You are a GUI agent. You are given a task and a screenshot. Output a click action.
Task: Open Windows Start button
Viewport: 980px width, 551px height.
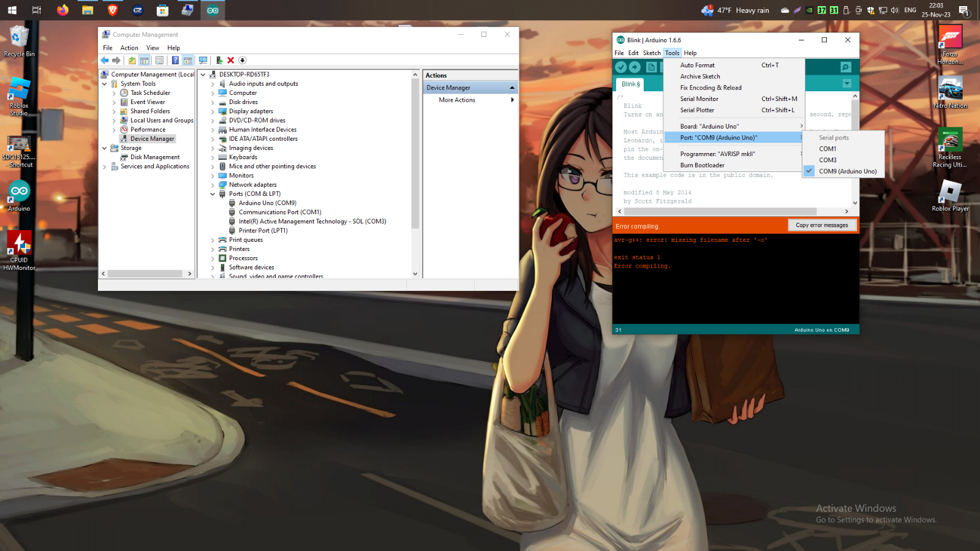[12, 10]
